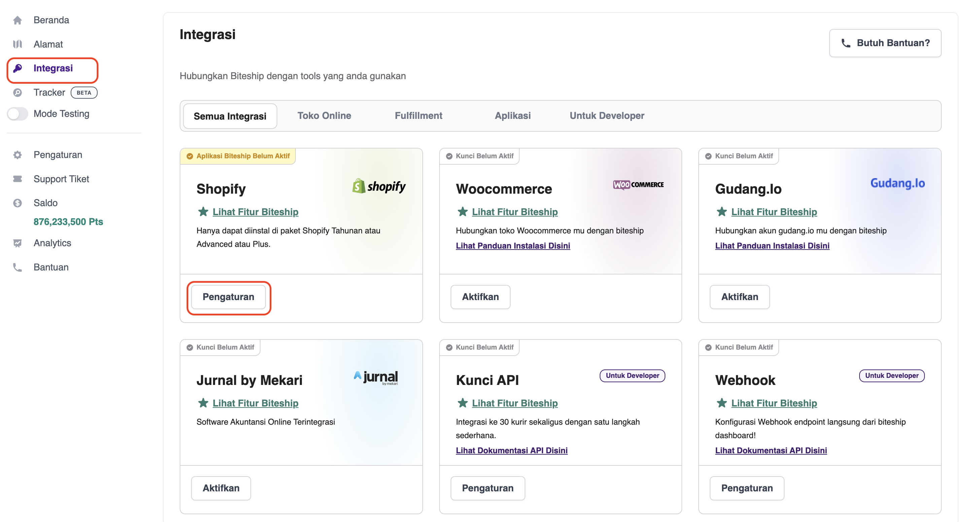Click the Beranda home icon

(x=17, y=20)
